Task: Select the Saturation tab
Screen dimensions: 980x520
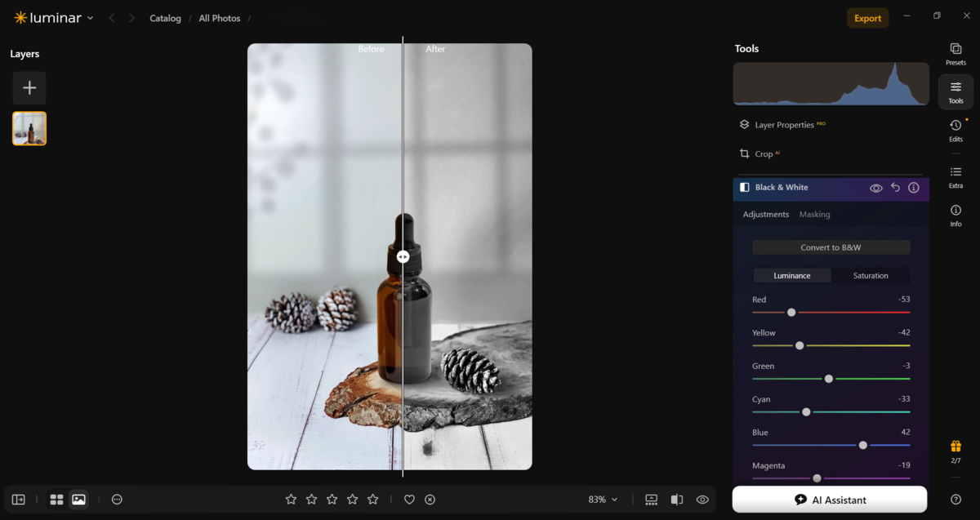Action: [871, 276]
